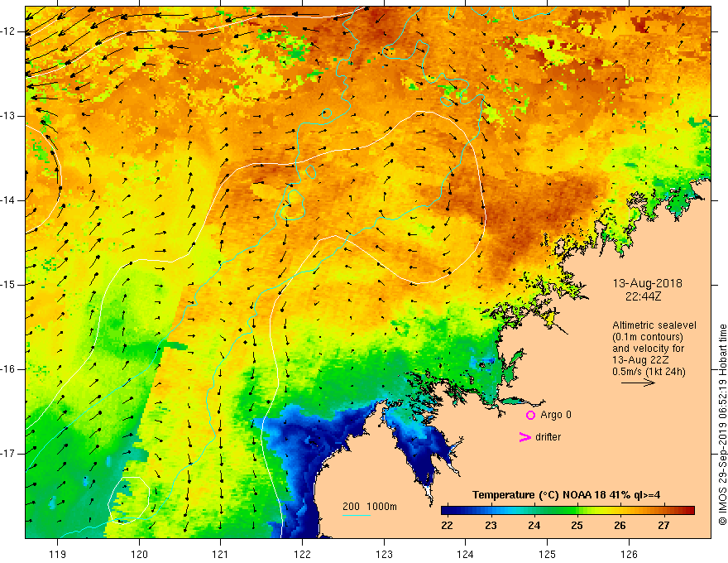Click the Temperature (°C) NOAA 18 title
The width and height of the screenshot is (728, 563).
click(566, 495)
